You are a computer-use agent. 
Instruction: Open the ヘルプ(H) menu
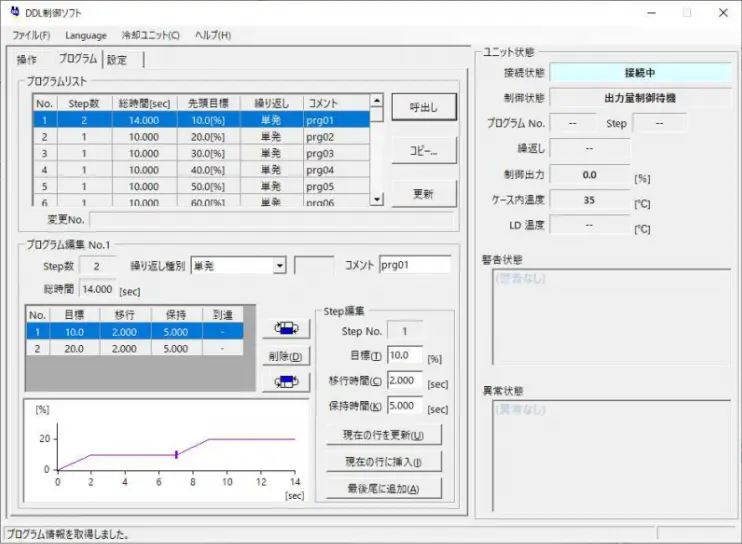pyautogui.click(x=212, y=35)
